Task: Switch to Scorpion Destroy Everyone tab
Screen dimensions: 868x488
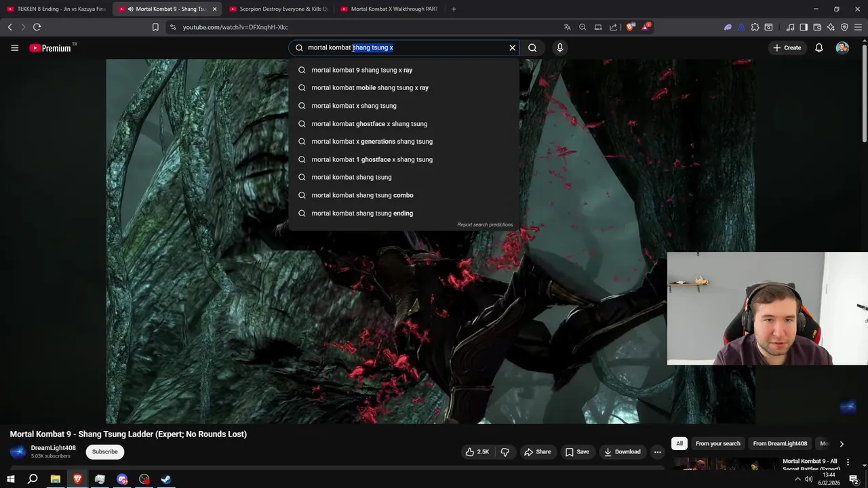Action: click(x=278, y=9)
